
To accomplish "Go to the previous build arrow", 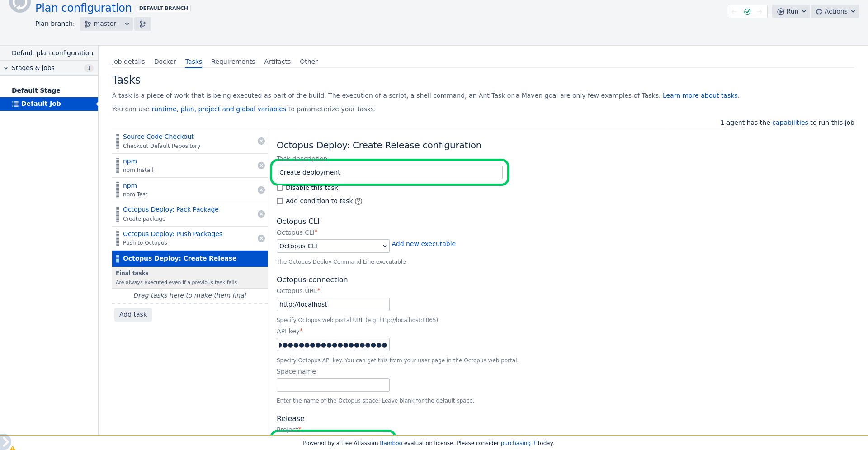I will pyautogui.click(x=734, y=12).
